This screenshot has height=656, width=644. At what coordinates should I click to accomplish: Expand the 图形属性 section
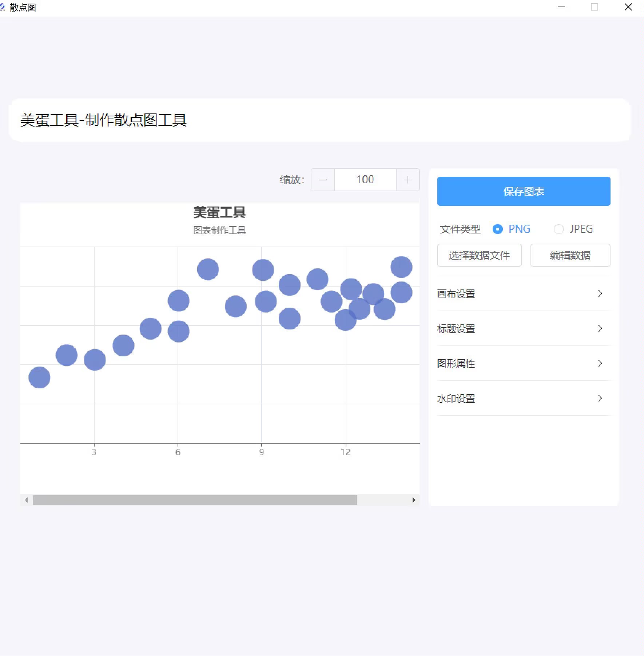(523, 364)
